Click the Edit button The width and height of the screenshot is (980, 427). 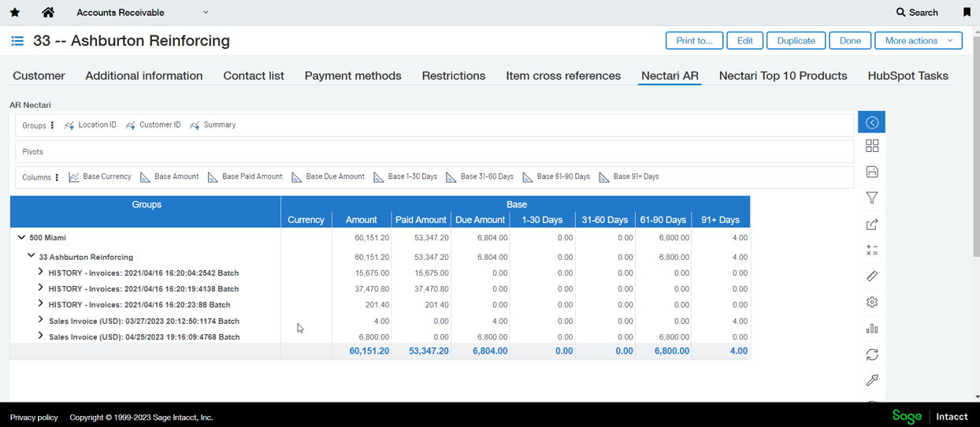744,41
